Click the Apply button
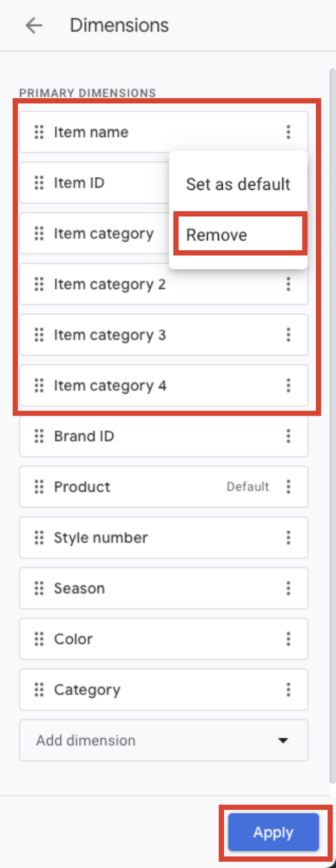This screenshot has width=336, height=868. tap(273, 832)
